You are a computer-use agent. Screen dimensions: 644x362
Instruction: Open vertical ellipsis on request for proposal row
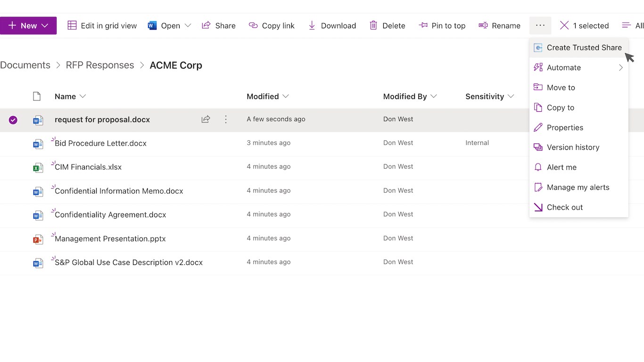click(x=226, y=119)
